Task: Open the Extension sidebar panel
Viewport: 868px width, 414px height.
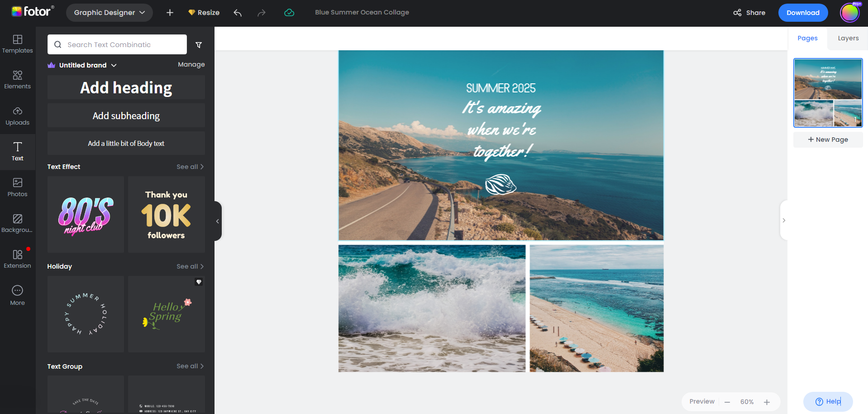Action: pyautogui.click(x=18, y=260)
